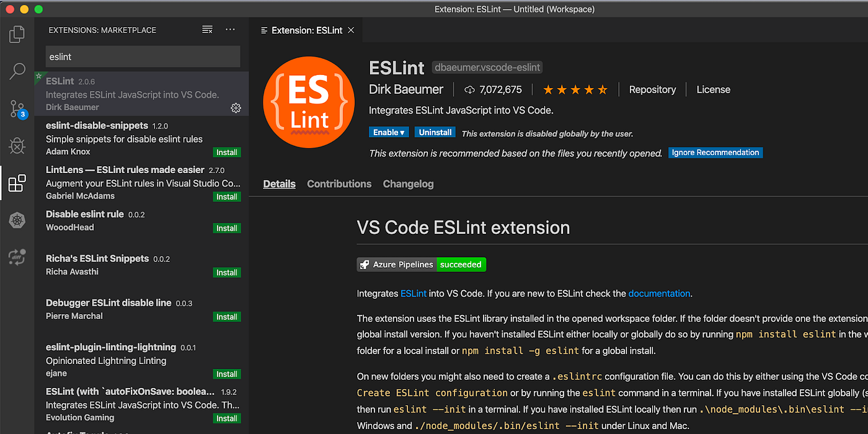The image size is (868, 434).
Task: Open the Enable dropdown button
Action: pyautogui.click(x=389, y=132)
